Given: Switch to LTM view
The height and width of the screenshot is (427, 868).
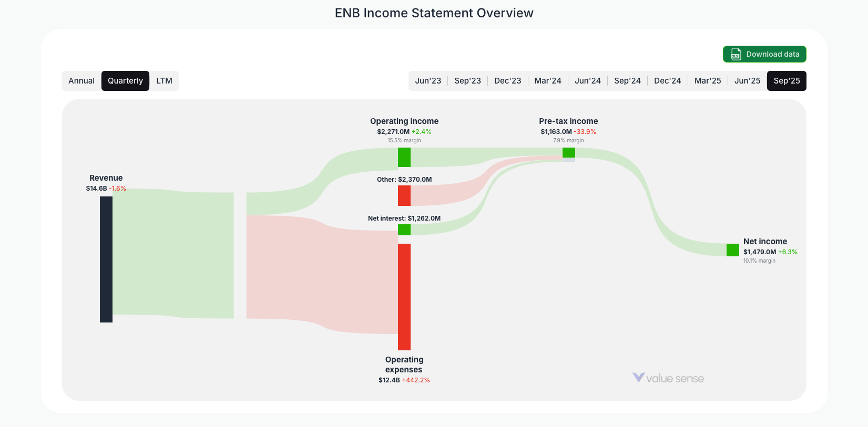Looking at the screenshot, I should coord(164,80).
